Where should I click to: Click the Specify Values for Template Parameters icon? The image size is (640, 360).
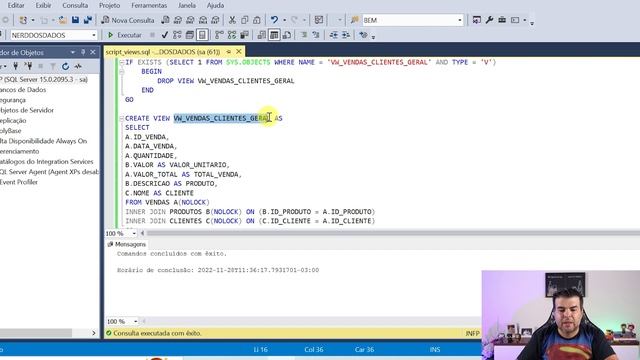[x=363, y=35]
